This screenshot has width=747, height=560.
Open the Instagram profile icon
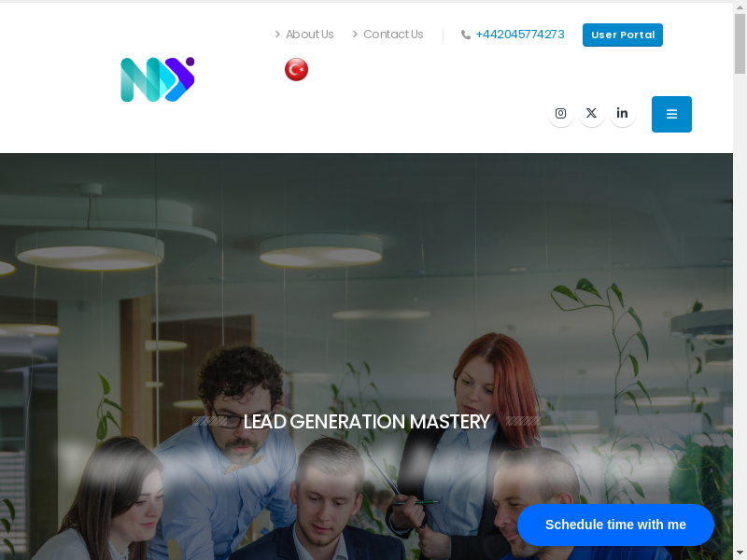[x=561, y=113]
